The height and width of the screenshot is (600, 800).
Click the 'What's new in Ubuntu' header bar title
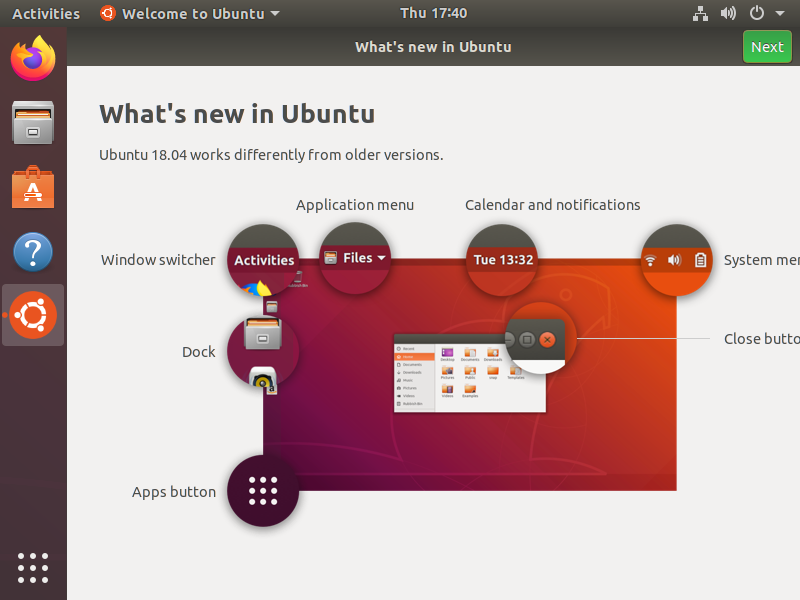433,47
